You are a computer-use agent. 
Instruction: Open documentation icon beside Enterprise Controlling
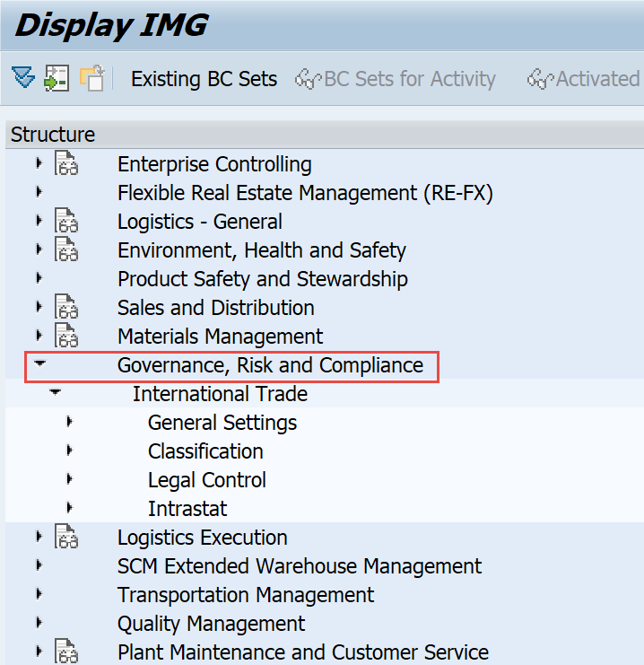coord(66,163)
